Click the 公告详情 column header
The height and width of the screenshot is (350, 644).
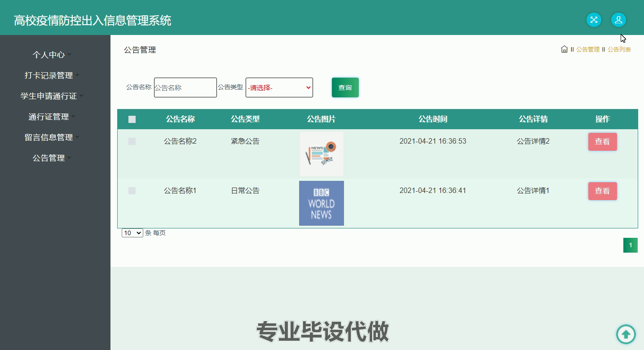point(533,119)
